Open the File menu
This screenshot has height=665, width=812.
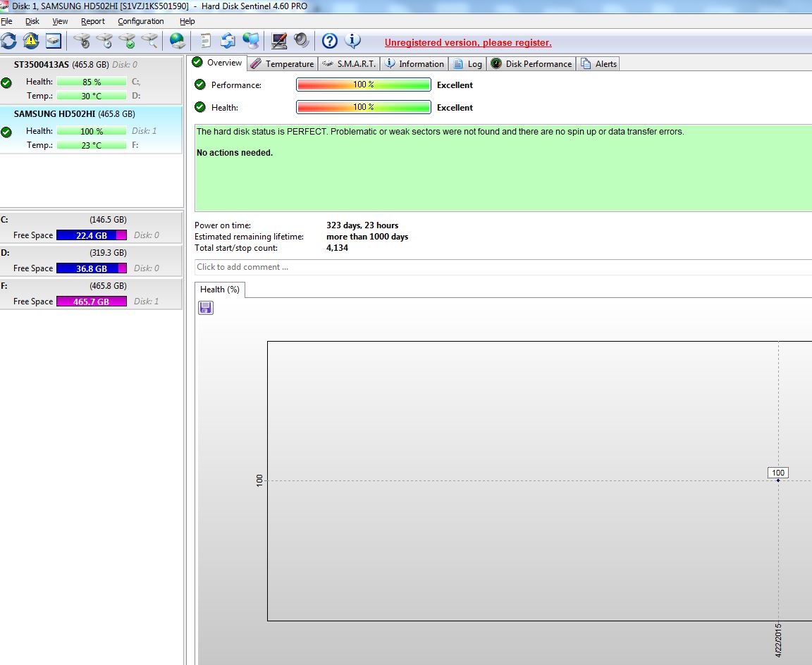click(6, 21)
